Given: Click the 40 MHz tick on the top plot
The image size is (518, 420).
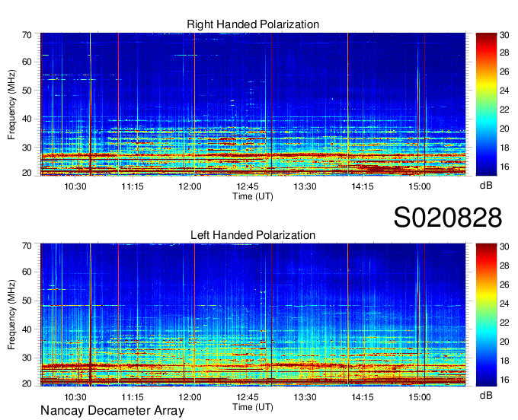Looking at the screenshot, I should point(27,119).
